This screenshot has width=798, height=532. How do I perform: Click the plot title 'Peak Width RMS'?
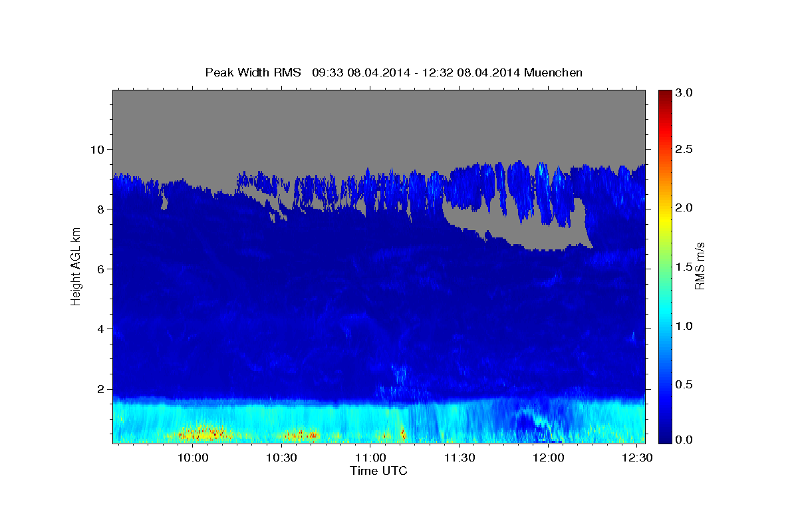(253, 72)
